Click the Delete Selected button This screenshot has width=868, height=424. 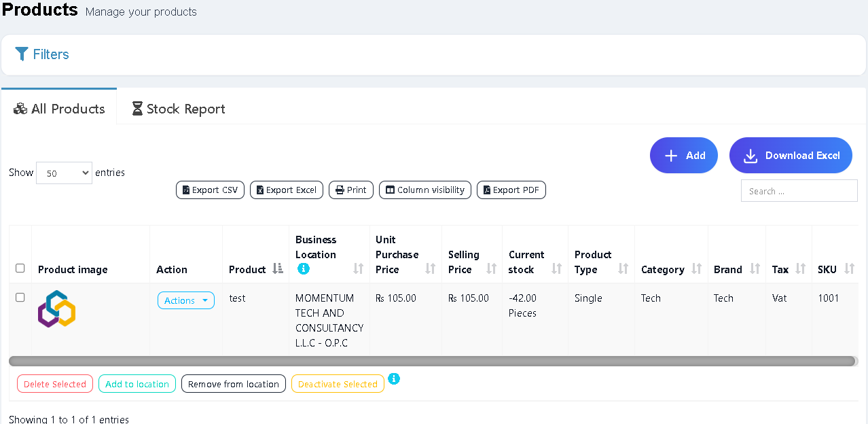point(54,383)
